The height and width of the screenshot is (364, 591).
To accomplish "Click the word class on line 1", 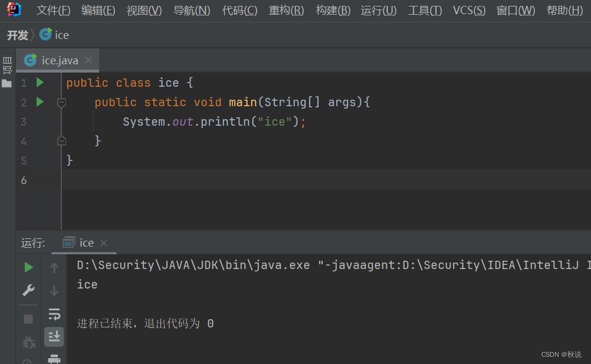I will pyautogui.click(x=133, y=83).
